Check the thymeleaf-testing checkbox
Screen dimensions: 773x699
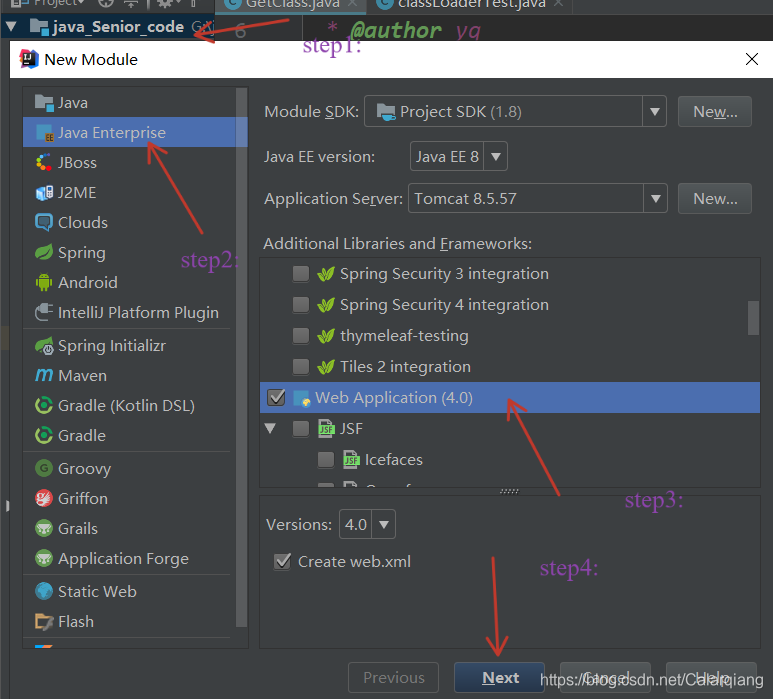point(301,336)
